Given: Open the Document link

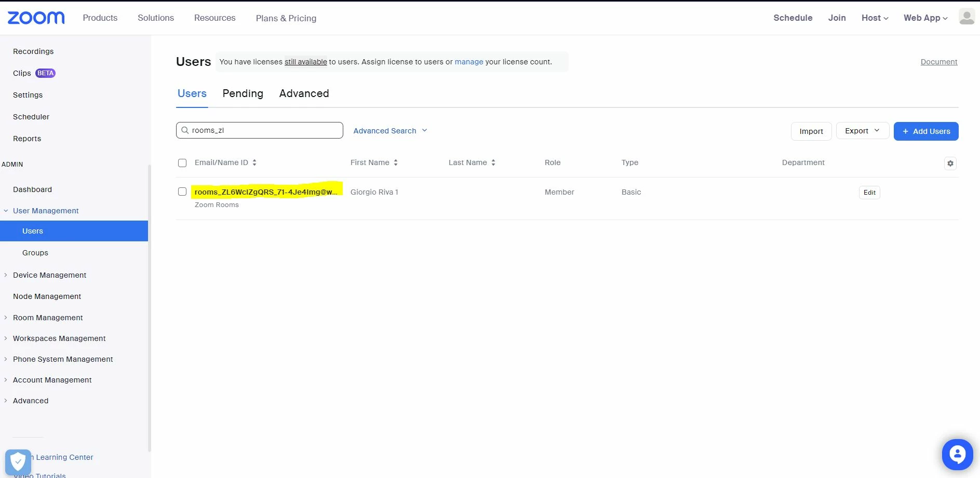Looking at the screenshot, I should tap(939, 62).
